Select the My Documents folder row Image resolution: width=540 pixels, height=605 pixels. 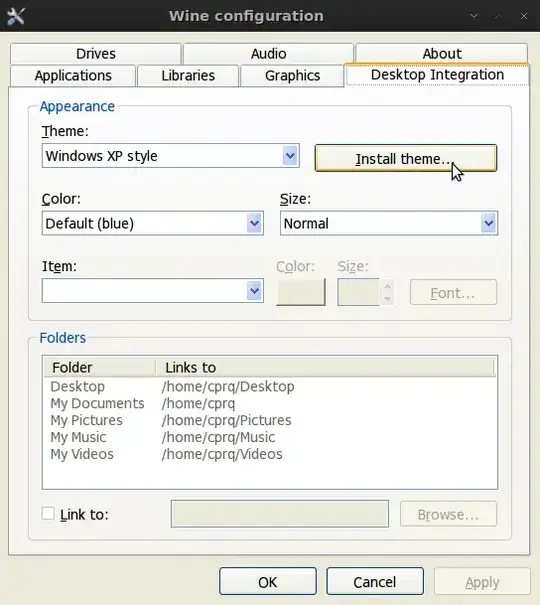[x=270, y=403]
